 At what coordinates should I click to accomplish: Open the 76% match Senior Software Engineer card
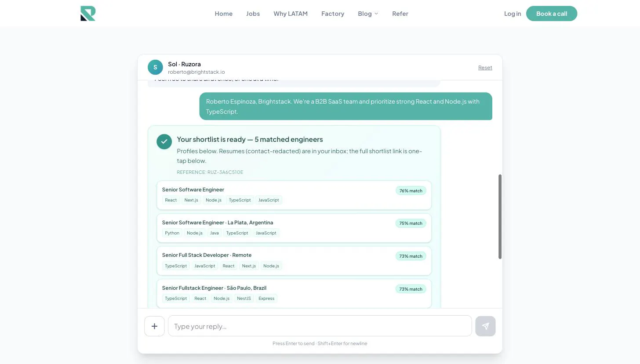pyautogui.click(x=294, y=195)
